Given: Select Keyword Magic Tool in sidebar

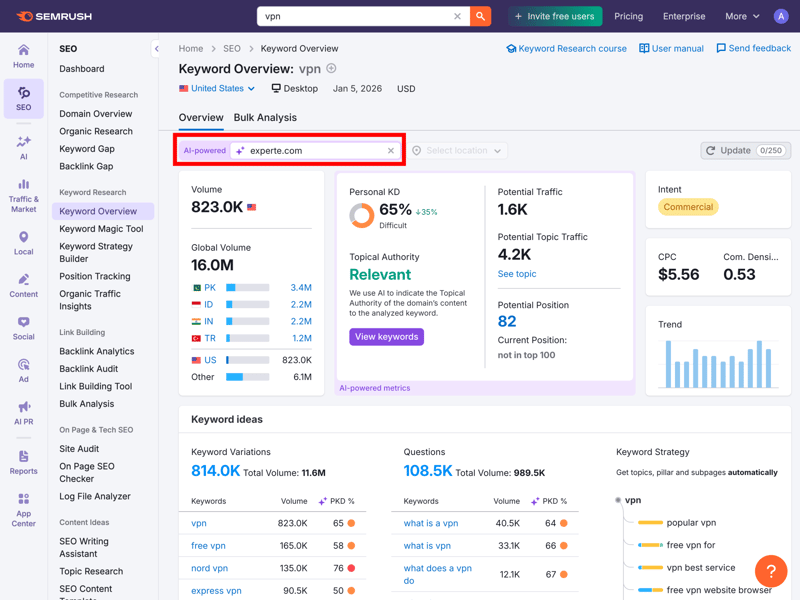Looking at the screenshot, I should tap(101, 229).
